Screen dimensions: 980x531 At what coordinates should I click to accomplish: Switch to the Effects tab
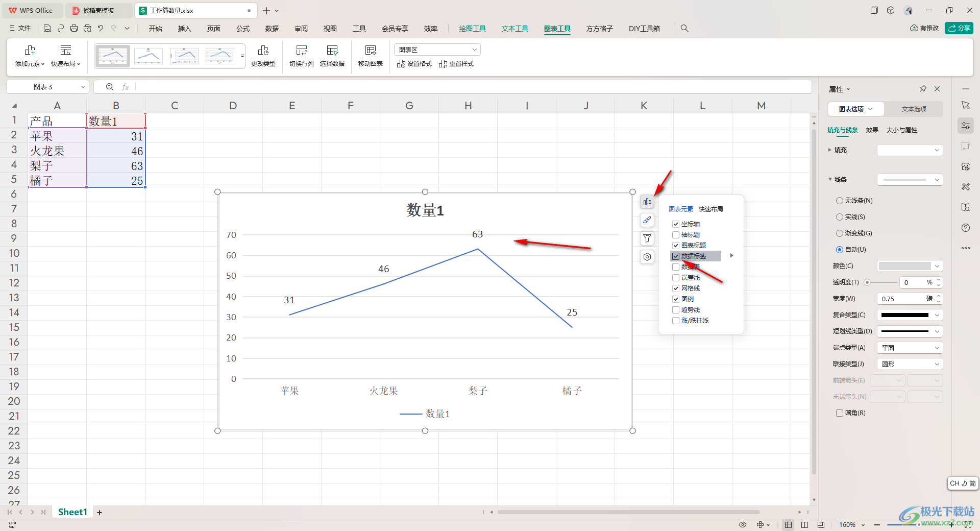(872, 130)
